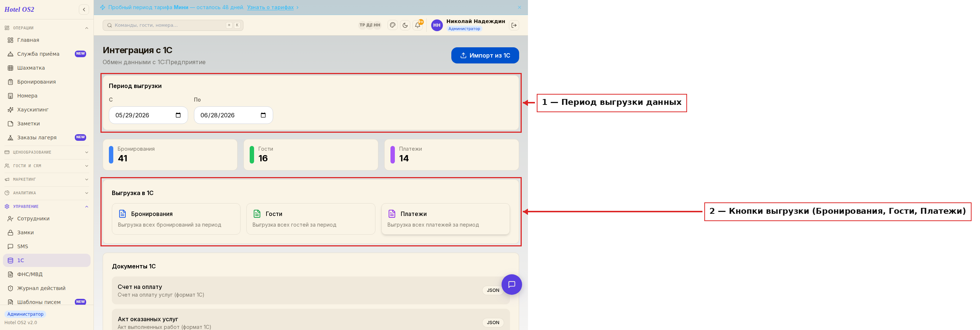Select the 1С sidebar item
980x330 pixels.
[x=47, y=260]
